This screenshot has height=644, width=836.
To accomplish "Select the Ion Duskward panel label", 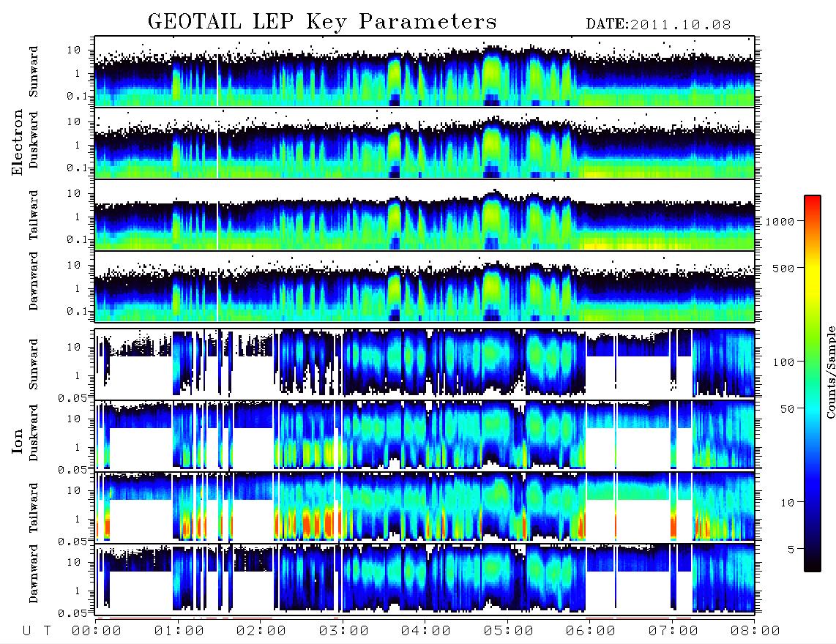I will point(34,433).
